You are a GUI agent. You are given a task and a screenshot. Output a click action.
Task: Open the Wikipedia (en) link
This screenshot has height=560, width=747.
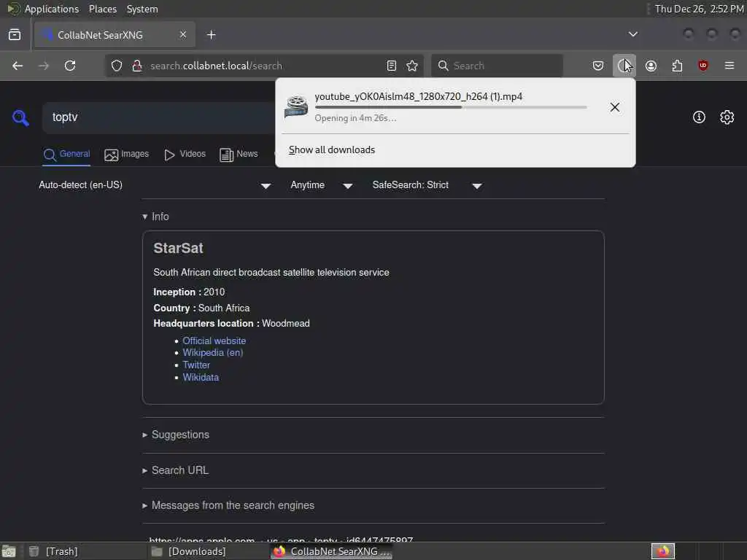point(213,353)
